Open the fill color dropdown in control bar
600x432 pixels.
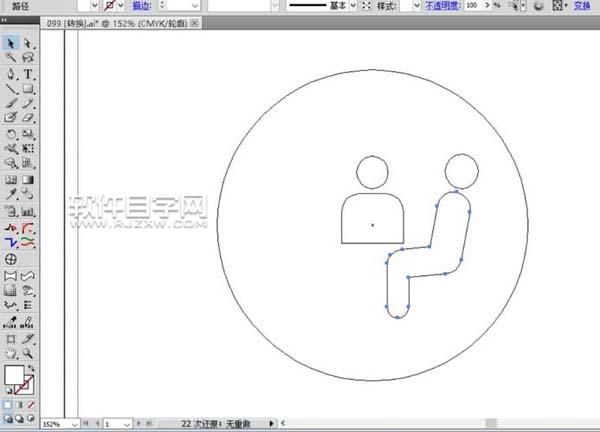click(x=95, y=6)
